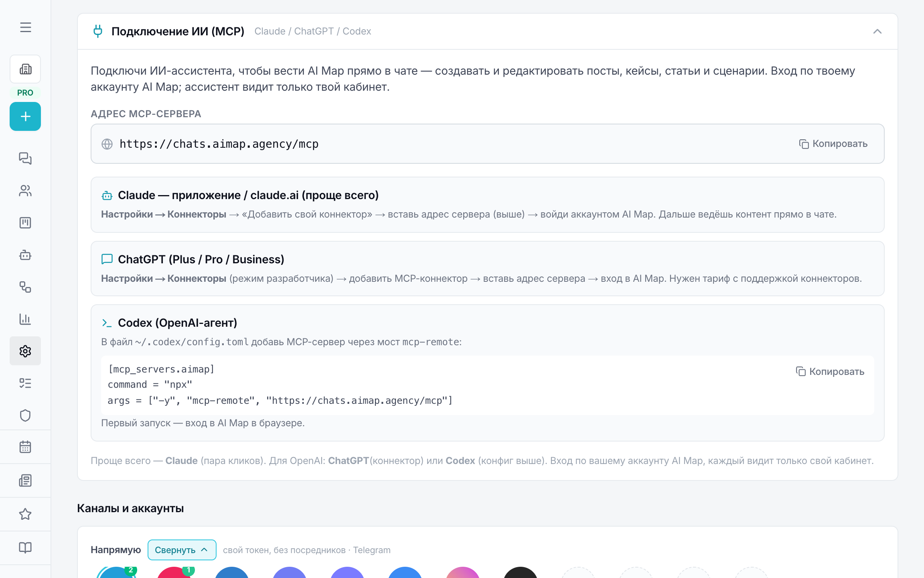This screenshot has height=578, width=924.
Task: Click the Подключение ИИ (MCP) header title
Action: 178,31
